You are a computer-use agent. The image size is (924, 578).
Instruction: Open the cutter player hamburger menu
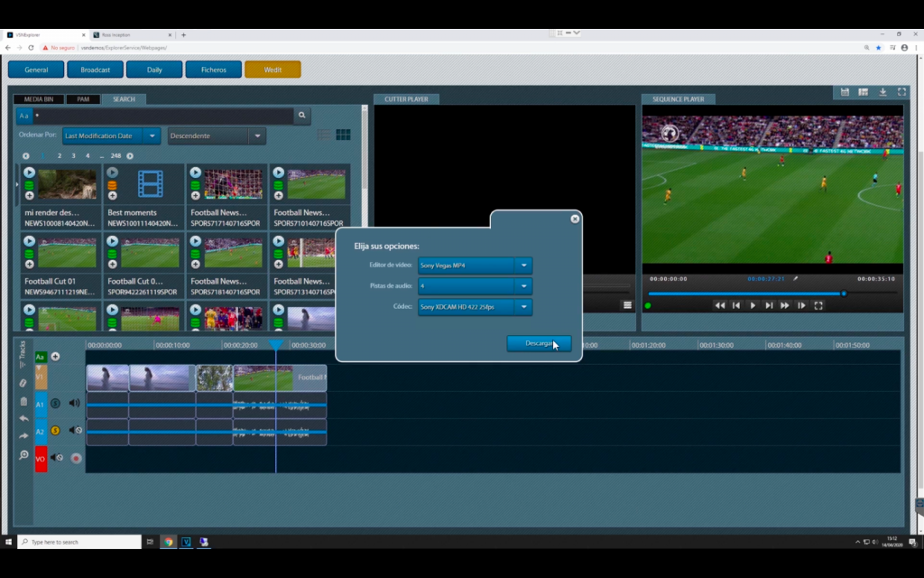(x=628, y=305)
